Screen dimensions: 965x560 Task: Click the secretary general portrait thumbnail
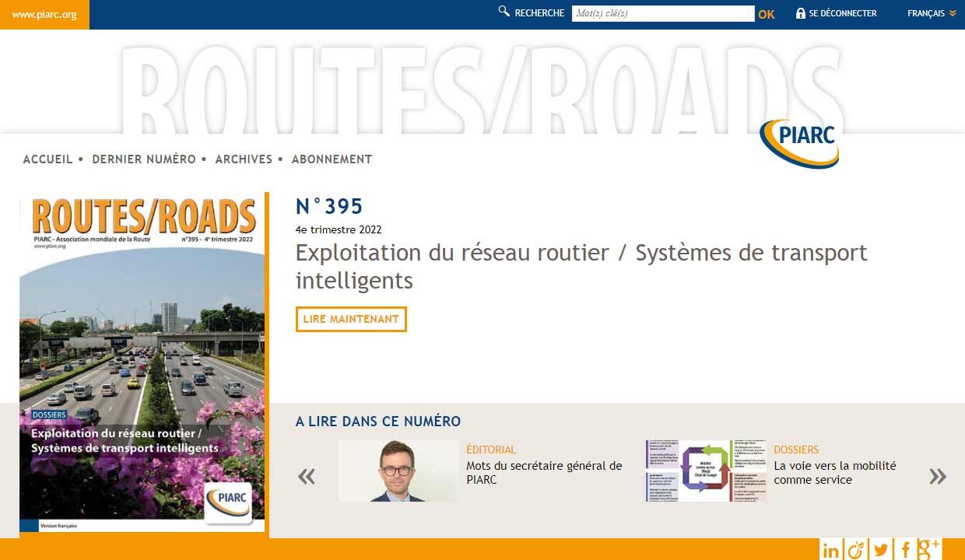coord(398,471)
